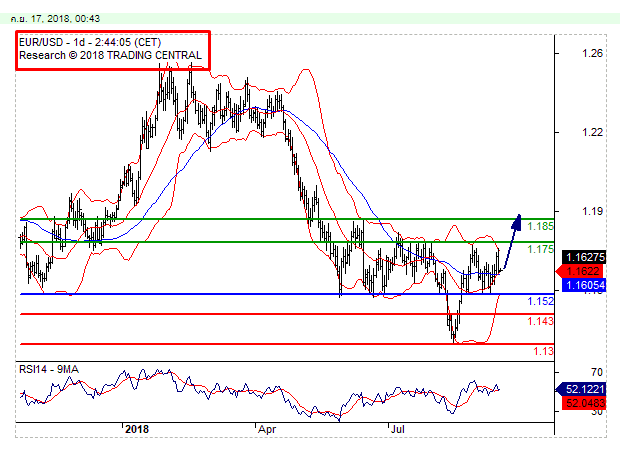Click the Research © 2018 TRADING CENTRAL text
This screenshot has width=620, height=452.
[x=110, y=57]
